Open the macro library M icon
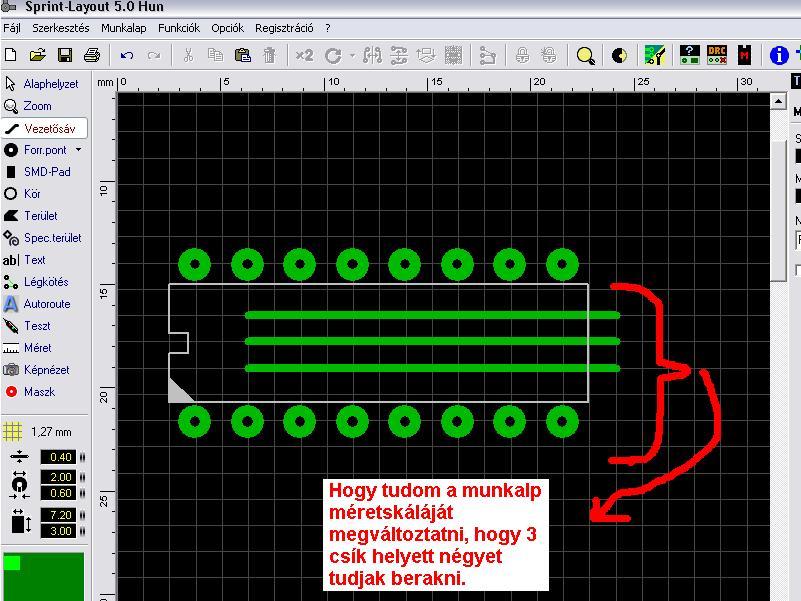801x601 pixels. point(744,55)
